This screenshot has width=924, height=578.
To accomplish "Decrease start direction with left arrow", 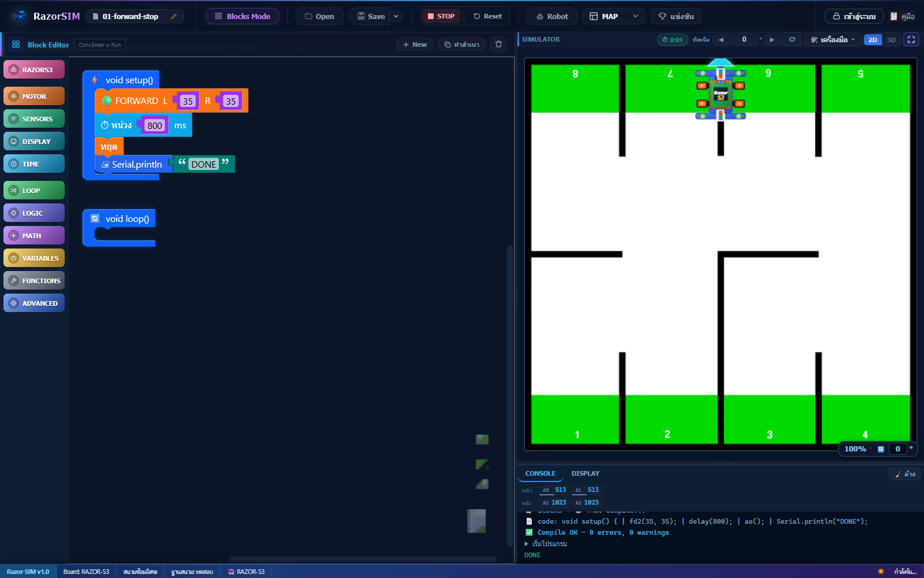I will (x=721, y=39).
